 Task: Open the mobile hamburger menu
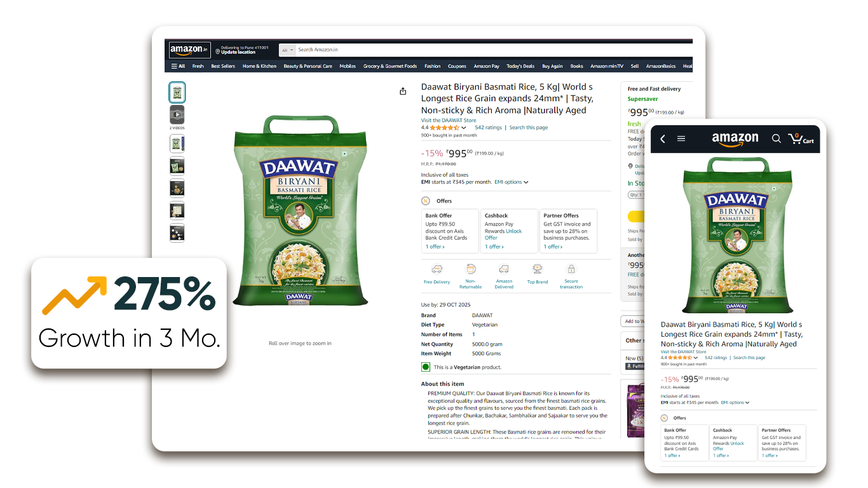click(x=681, y=139)
